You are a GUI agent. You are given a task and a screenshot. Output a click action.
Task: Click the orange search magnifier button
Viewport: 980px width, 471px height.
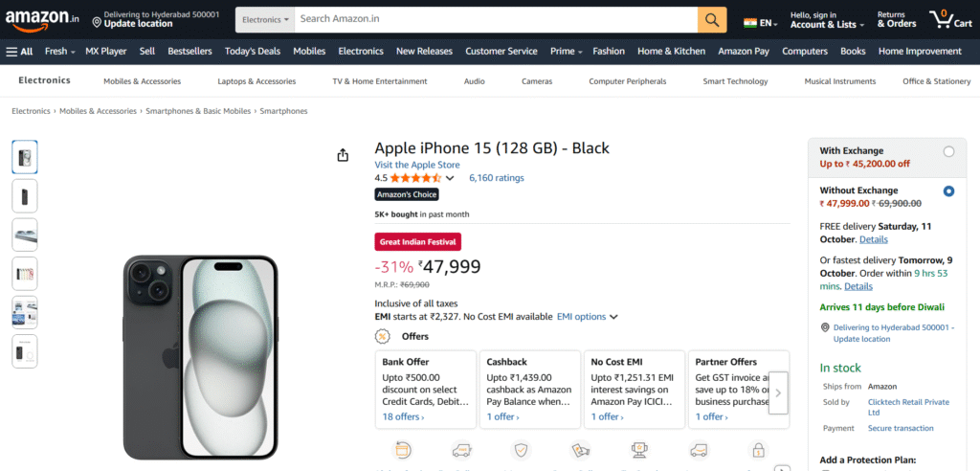tap(712, 19)
